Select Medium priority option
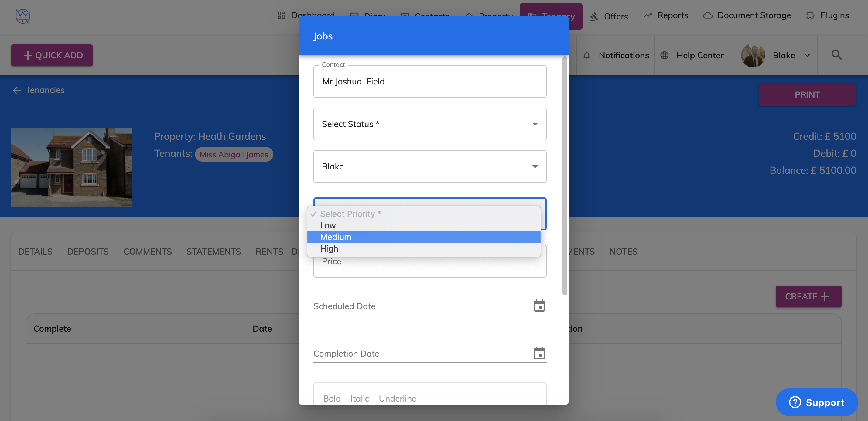868x421 pixels. 336,237
